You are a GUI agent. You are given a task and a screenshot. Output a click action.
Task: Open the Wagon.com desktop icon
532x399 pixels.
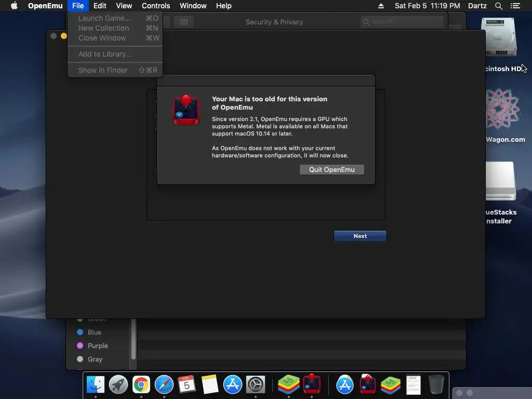503,109
